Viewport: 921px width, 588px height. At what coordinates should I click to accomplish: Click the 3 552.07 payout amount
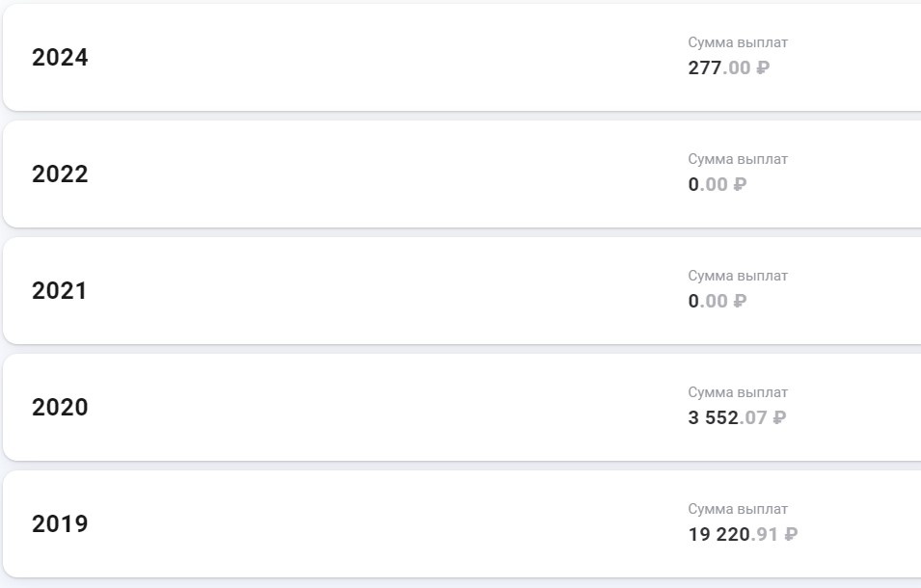pyautogui.click(x=726, y=417)
